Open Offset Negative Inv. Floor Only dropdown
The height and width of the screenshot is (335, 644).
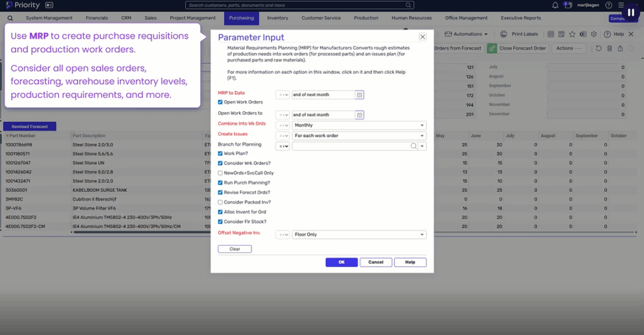coord(359,235)
